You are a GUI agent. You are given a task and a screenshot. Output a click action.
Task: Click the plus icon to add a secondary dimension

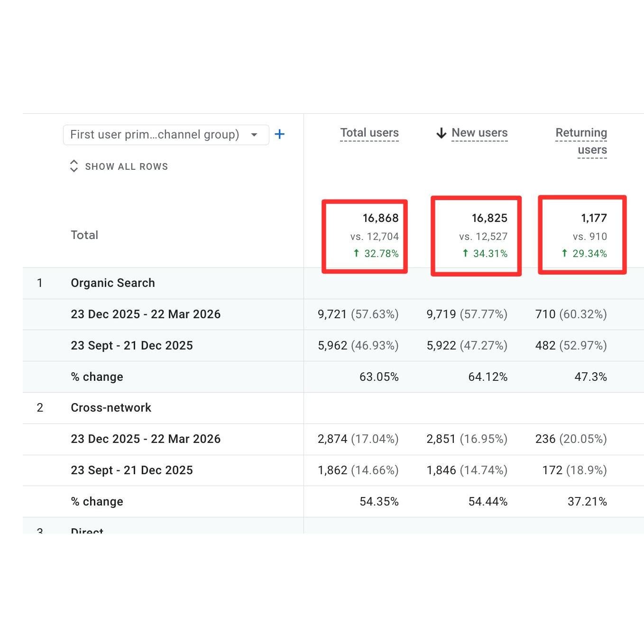point(280,134)
